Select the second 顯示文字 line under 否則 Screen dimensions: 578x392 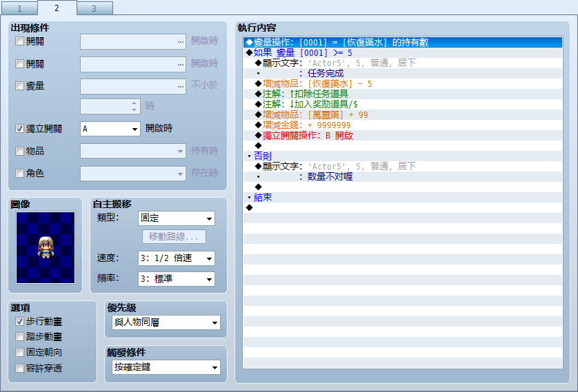pos(403,166)
